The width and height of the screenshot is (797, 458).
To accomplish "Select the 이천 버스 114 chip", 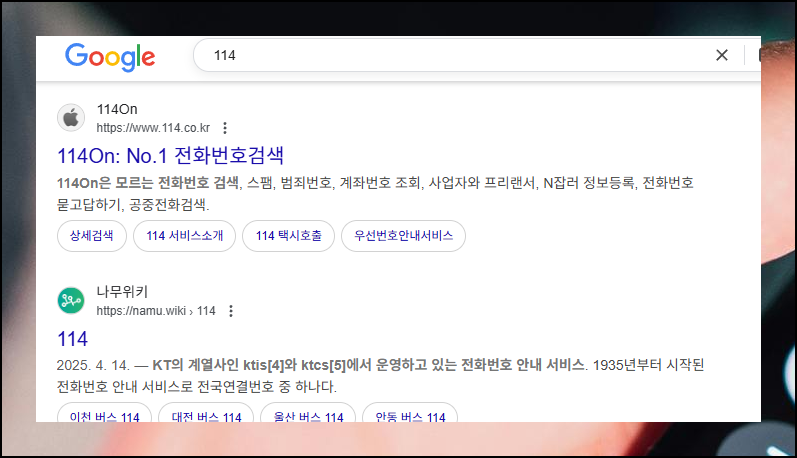I will click(104, 413).
